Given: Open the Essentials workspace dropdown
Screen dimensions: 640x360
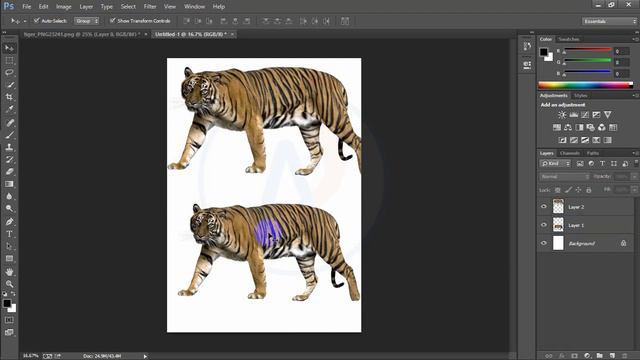Looking at the screenshot, I should pyautogui.click(x=609, y=21).
